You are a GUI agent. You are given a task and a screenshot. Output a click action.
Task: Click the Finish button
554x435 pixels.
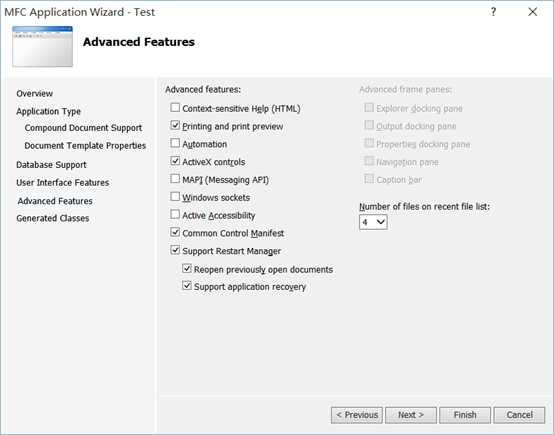click(x=465, y=415)
